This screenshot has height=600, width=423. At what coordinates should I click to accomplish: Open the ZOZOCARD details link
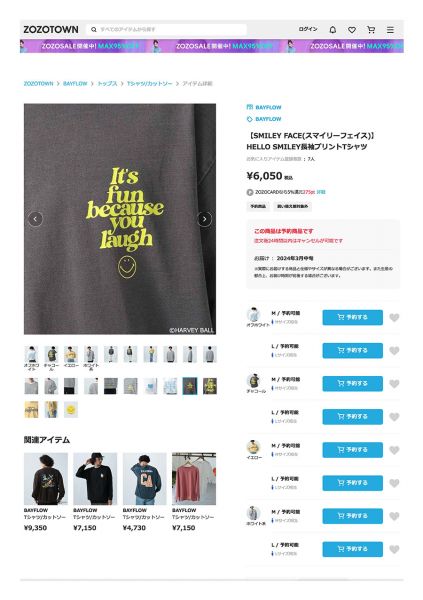point(321,192)
